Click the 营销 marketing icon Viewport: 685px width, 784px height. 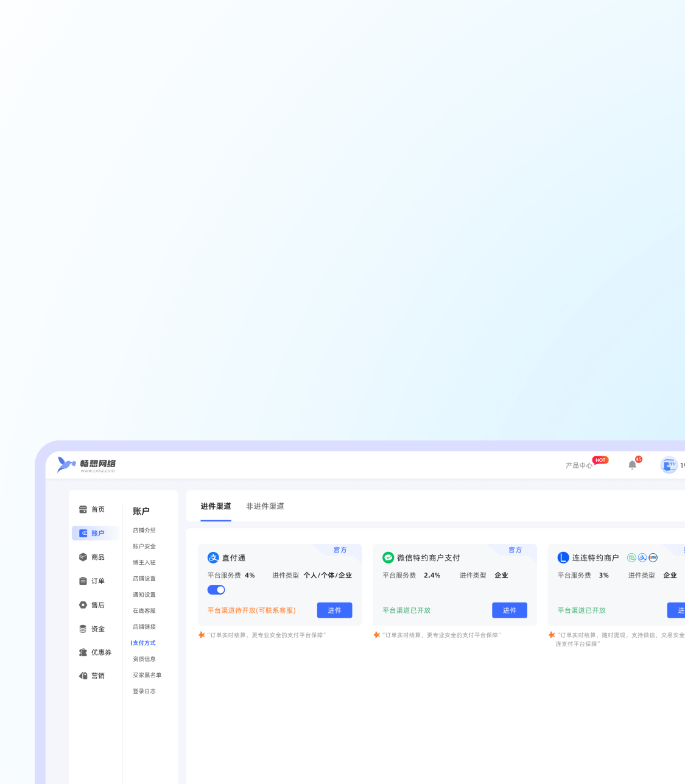point(83,676)
